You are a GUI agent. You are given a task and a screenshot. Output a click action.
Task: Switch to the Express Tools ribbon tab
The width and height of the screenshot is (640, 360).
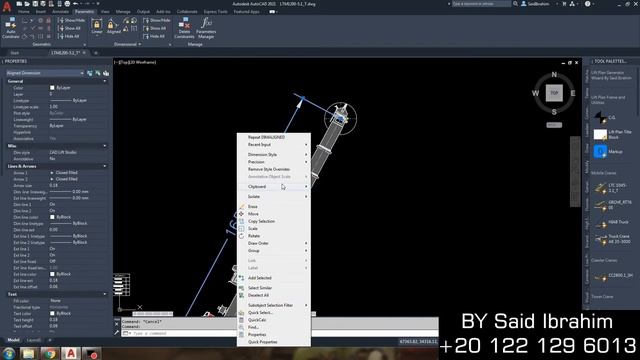(216, 12)
